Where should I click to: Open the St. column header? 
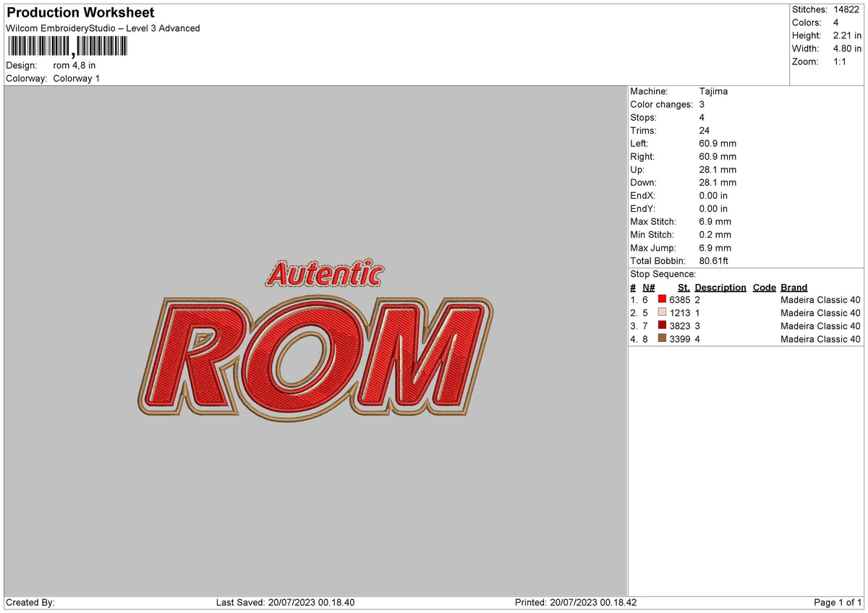684,287
